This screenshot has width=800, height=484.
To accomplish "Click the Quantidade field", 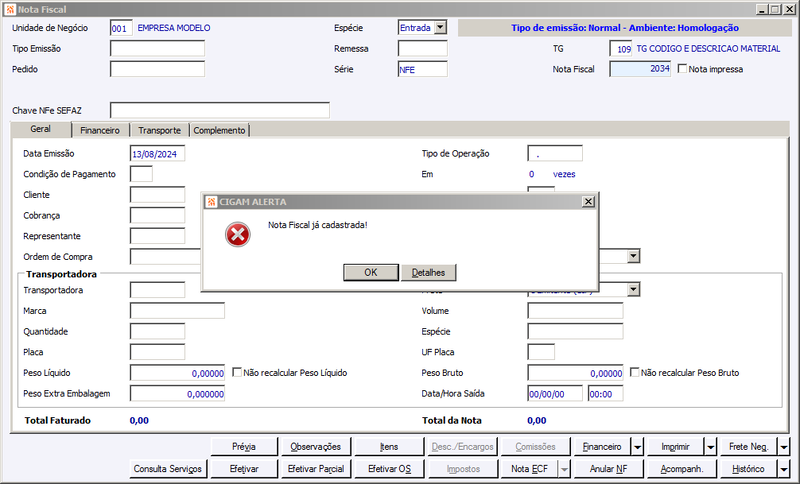I will tap(158, 332).
